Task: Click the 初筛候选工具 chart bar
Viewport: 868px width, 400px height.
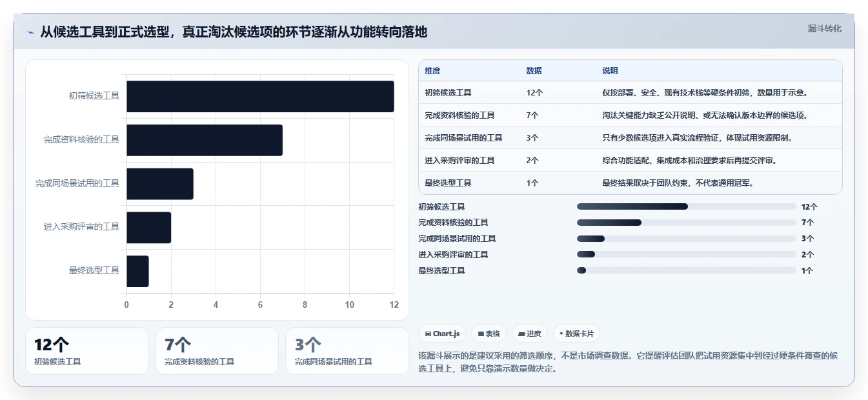Action: pyautogui.click(x=260, y=96)
